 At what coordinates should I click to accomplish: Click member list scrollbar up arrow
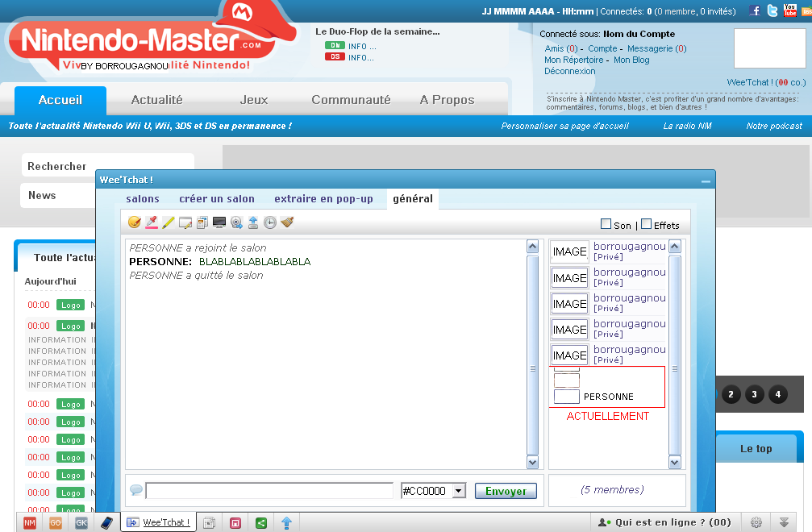(674, 247)
